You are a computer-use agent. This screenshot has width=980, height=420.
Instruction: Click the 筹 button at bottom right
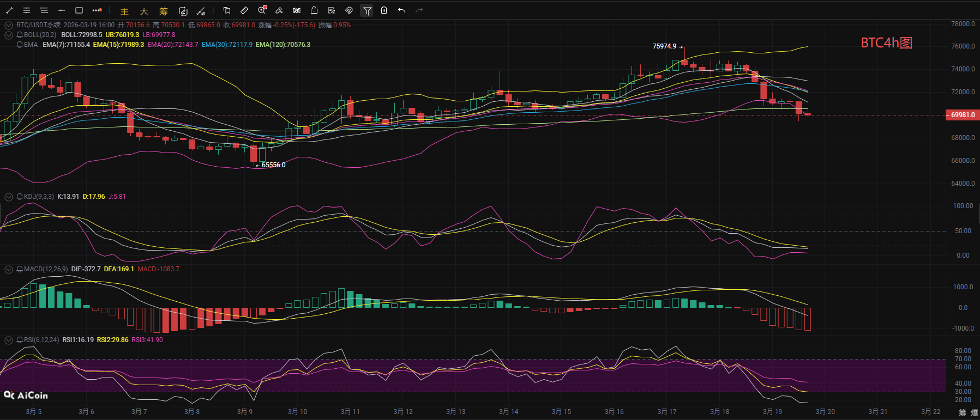coord(962,412)
